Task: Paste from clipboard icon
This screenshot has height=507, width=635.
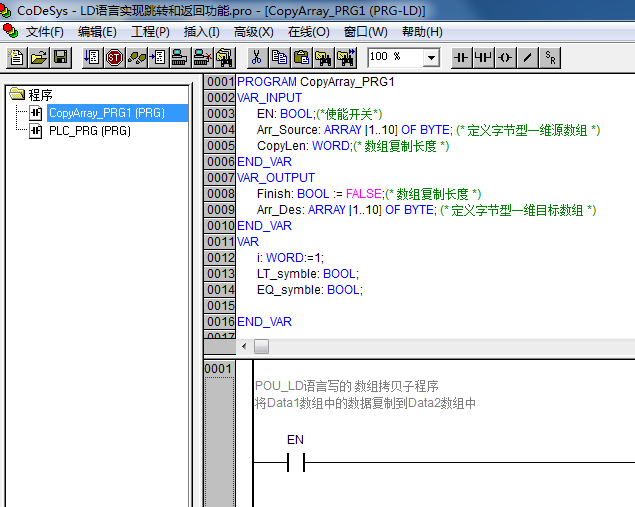Action: click(x=301, y=58)
